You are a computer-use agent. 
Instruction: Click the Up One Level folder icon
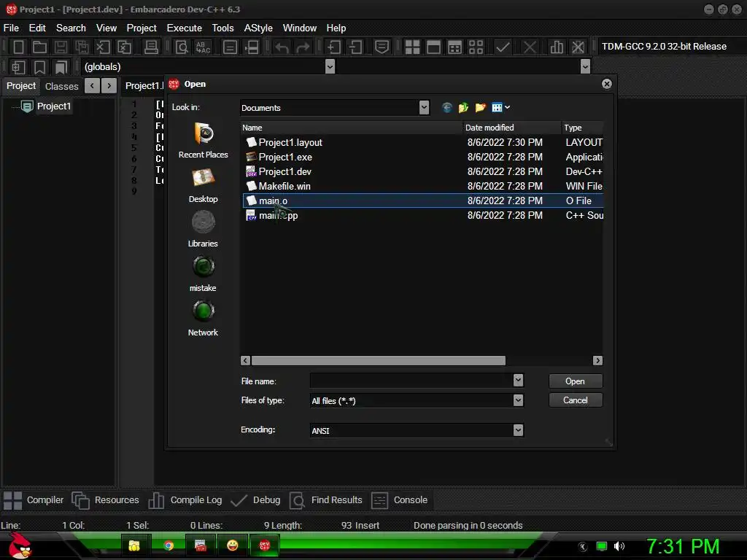(x=463, y=108)
